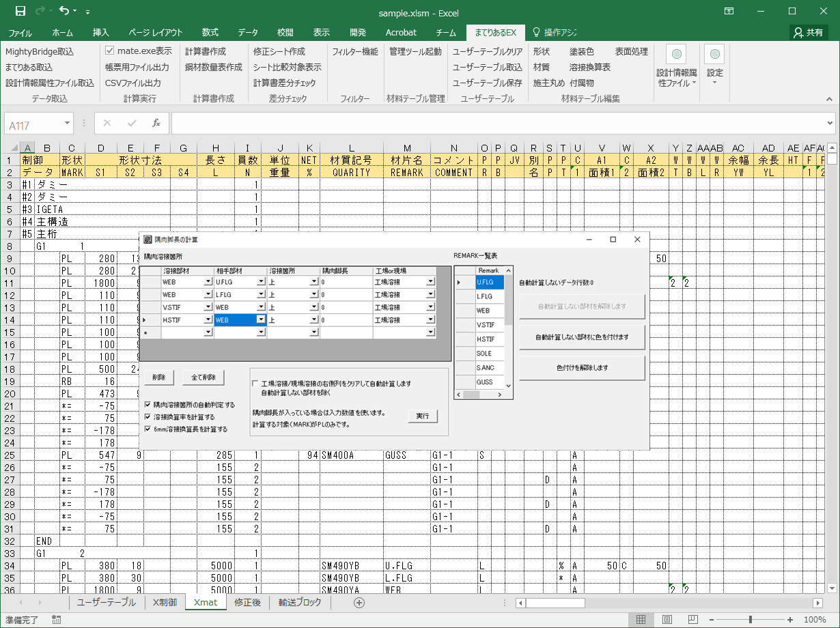
Task: Click the insert function fx icon
Action: tap(156, 123)
